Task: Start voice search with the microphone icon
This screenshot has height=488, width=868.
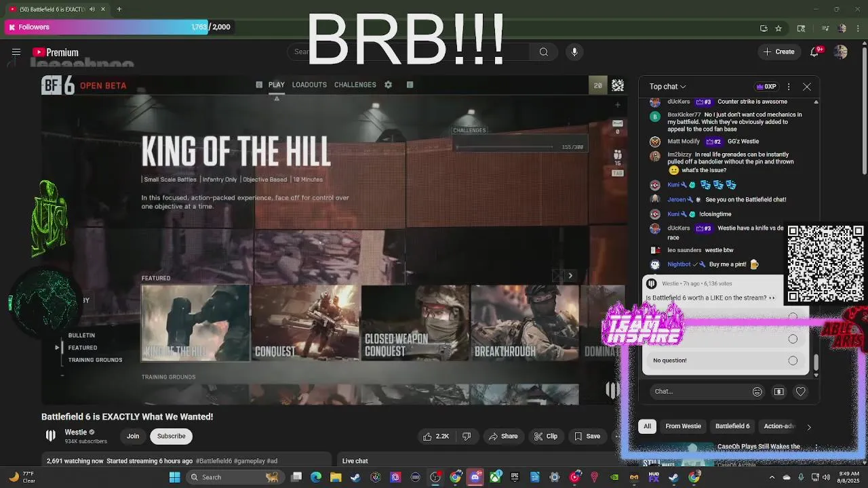Action: pos(574,52)
